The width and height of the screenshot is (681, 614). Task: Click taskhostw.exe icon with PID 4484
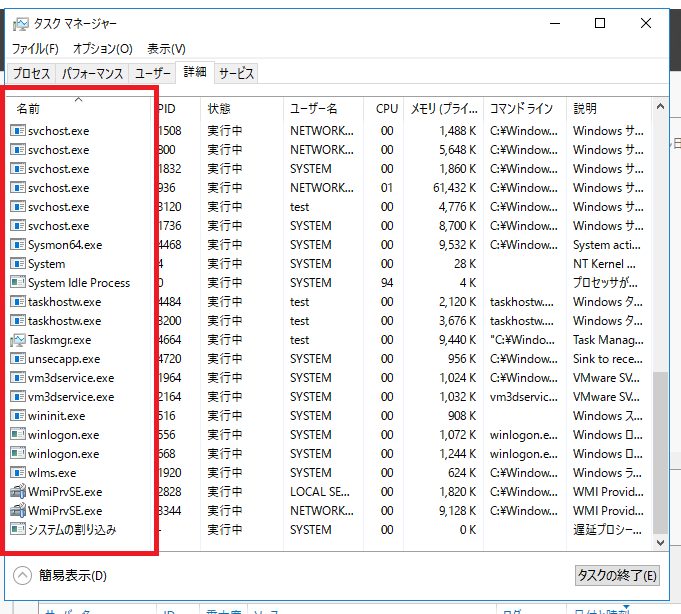(17, 301)
